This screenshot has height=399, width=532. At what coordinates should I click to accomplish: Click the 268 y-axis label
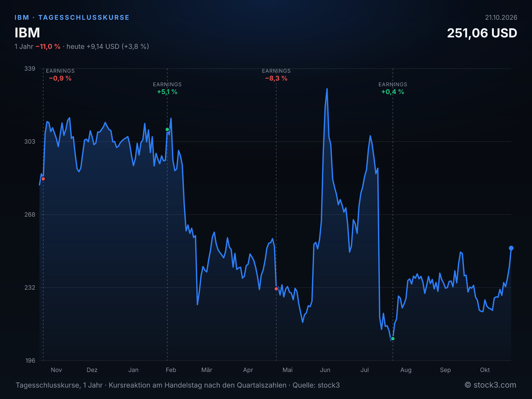[x=30, y=215]
